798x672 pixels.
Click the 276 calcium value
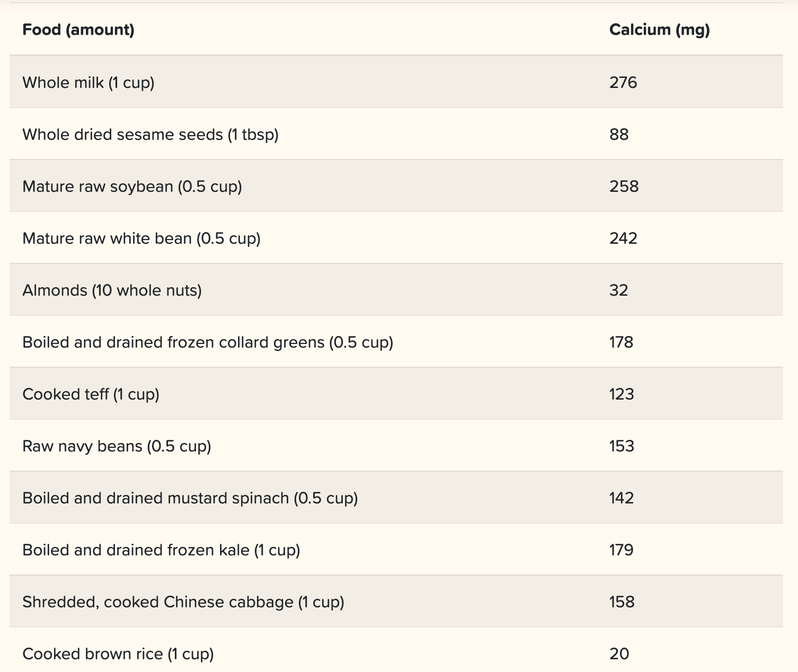pyautogui.click(x=623, y=83)
